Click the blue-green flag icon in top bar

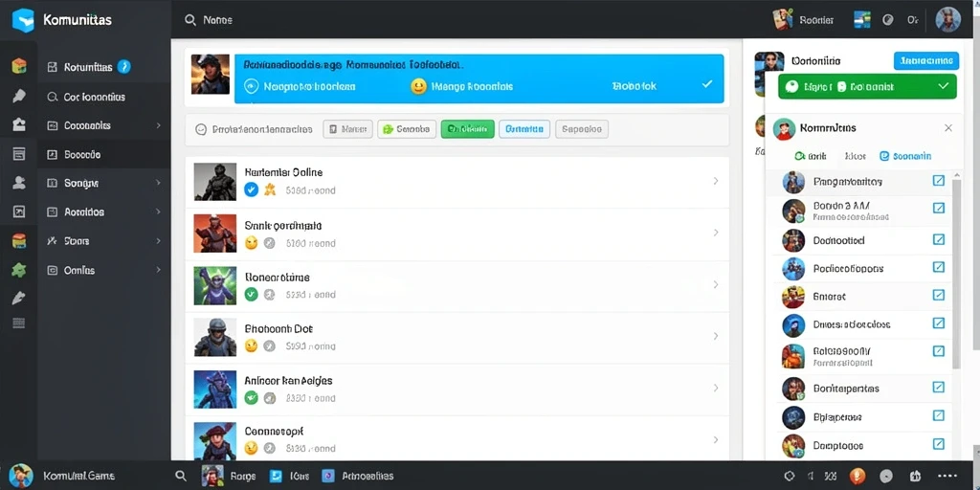point(862,20)
